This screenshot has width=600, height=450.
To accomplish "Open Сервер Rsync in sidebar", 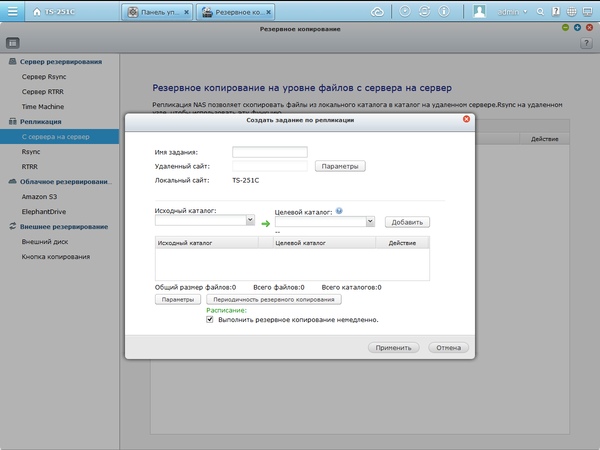I will (x=44, y=77).
